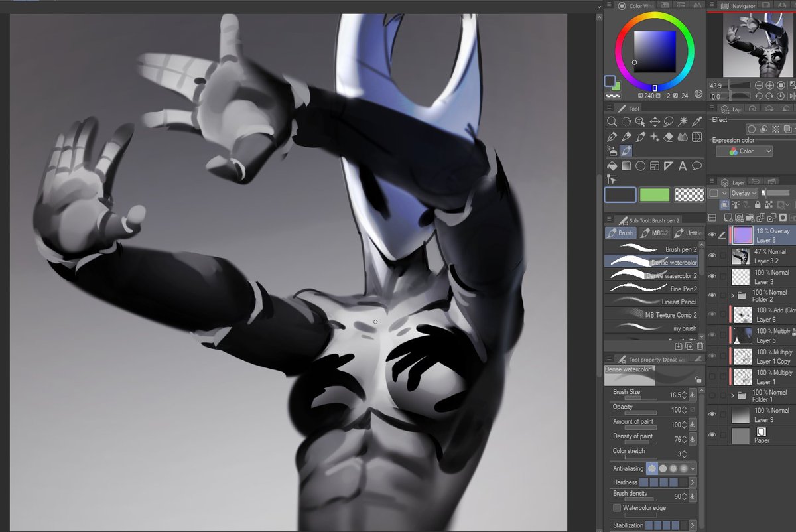The image size is (796, 532).
Task: Select the Eyedropper tool
Action: pos(697,121)
